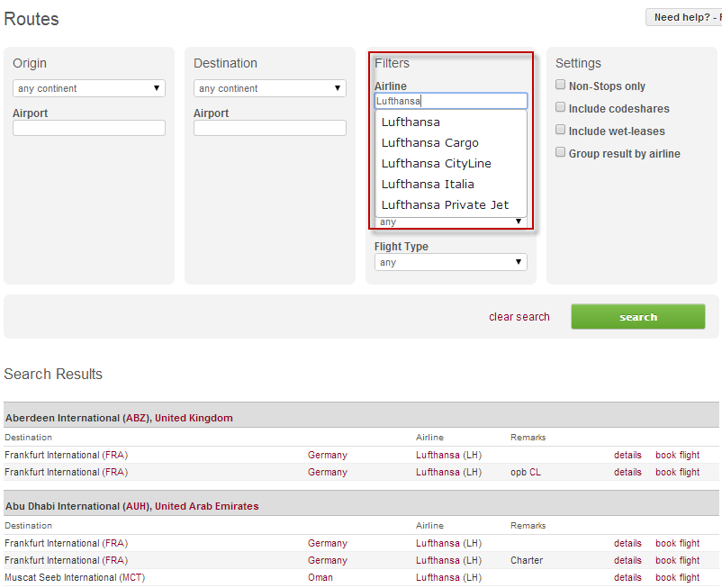Select Lufthansa Private Jet suggestion
The image size is (722, 588).
(x=445, y=204)
